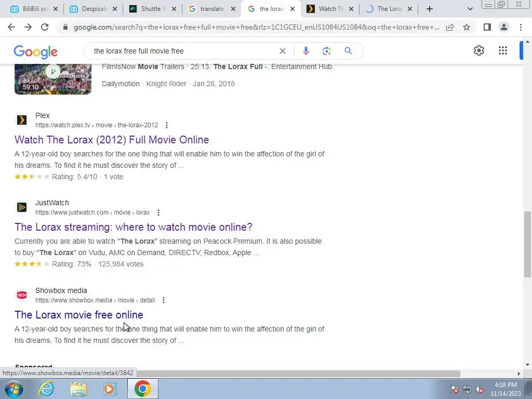Screen dimensions: 532x399
Task: Open Google quick settings gear
Action: (478, 50)
